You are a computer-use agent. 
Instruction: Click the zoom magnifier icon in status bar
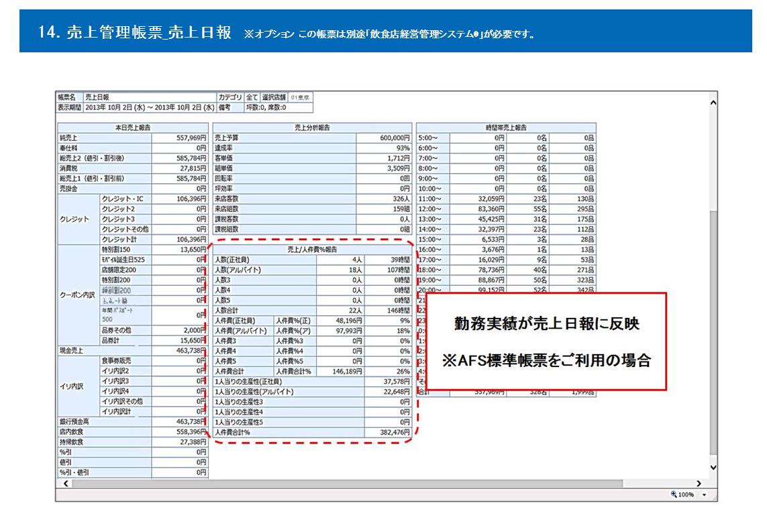coord(674,494)
